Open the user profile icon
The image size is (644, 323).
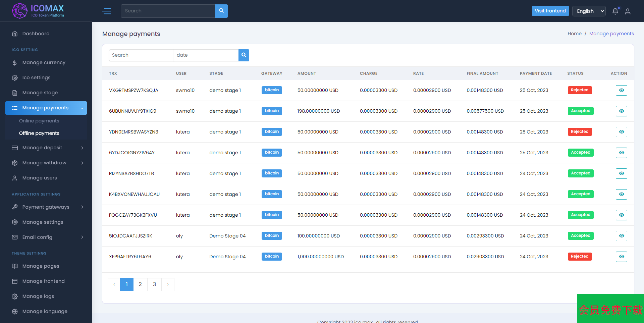point(628,11)
